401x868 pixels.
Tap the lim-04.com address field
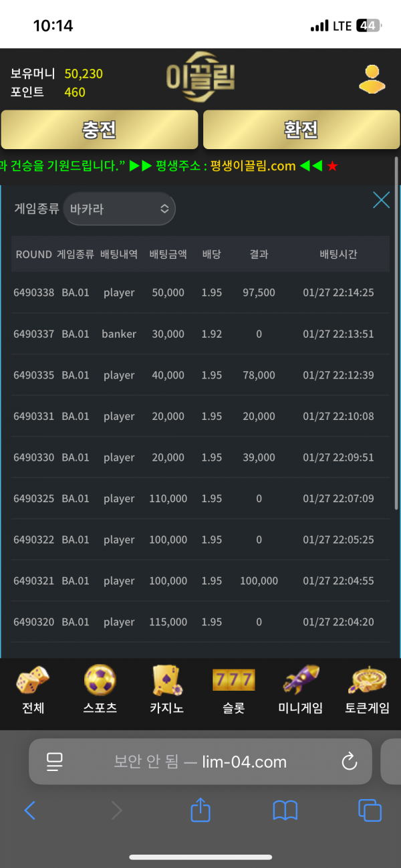point(200,761)
